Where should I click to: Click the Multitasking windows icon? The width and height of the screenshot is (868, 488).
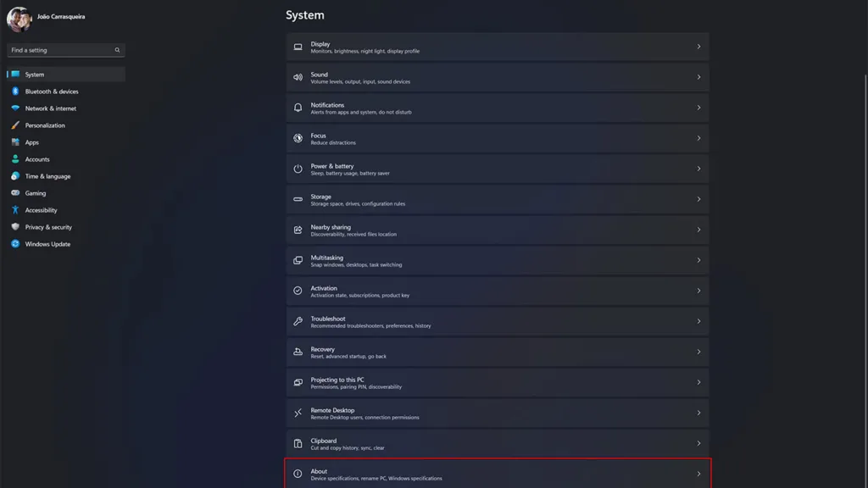tap(298, 260)
